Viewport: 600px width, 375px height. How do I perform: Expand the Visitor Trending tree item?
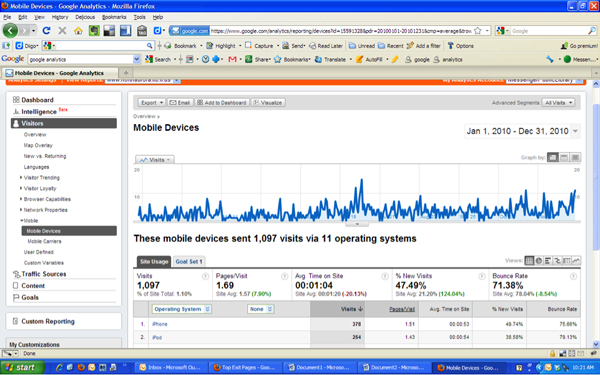[21, 178]
